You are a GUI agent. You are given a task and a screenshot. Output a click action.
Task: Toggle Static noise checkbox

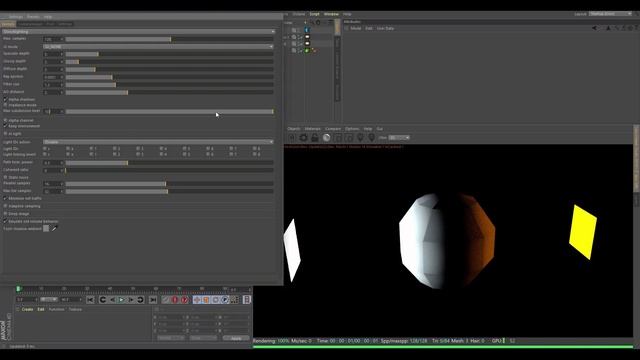click(5, 178)
